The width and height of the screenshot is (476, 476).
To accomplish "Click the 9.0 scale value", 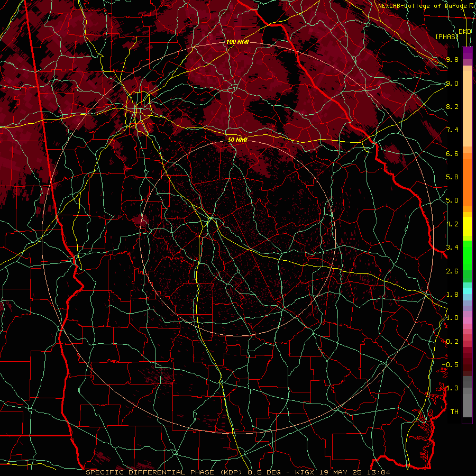I will 452,83.
